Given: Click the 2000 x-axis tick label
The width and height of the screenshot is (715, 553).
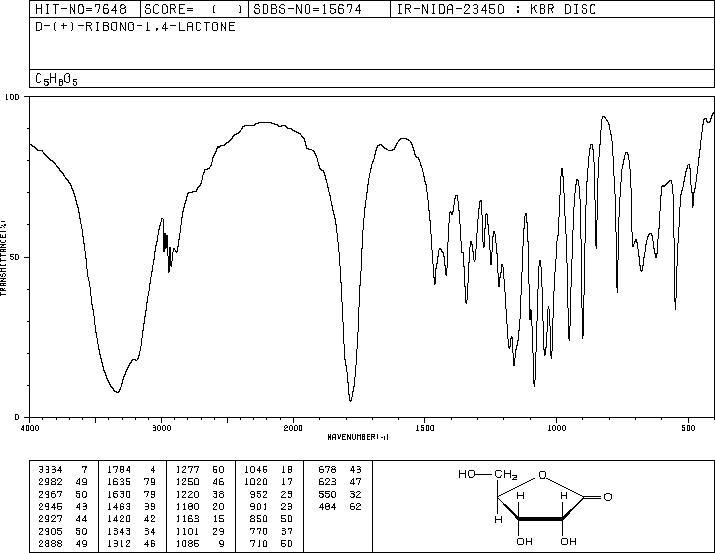Looking at the screenshot, I should click(293, 428).
